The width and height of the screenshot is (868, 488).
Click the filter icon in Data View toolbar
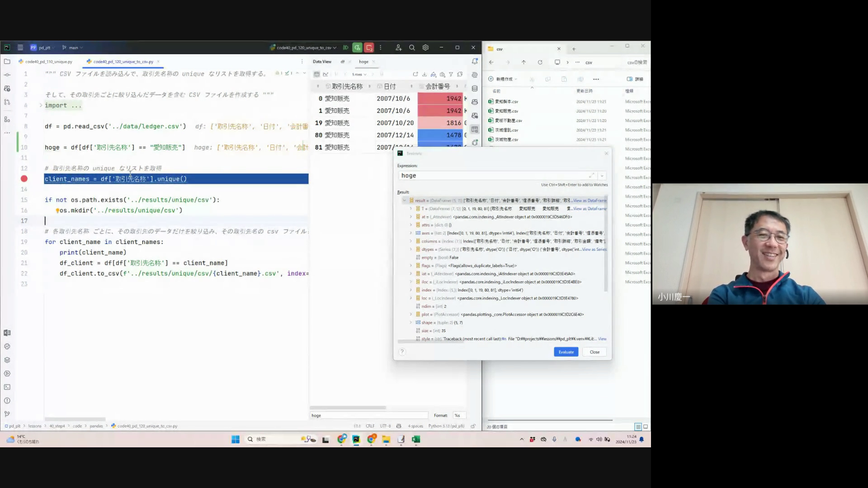click(x=451, y=74)
